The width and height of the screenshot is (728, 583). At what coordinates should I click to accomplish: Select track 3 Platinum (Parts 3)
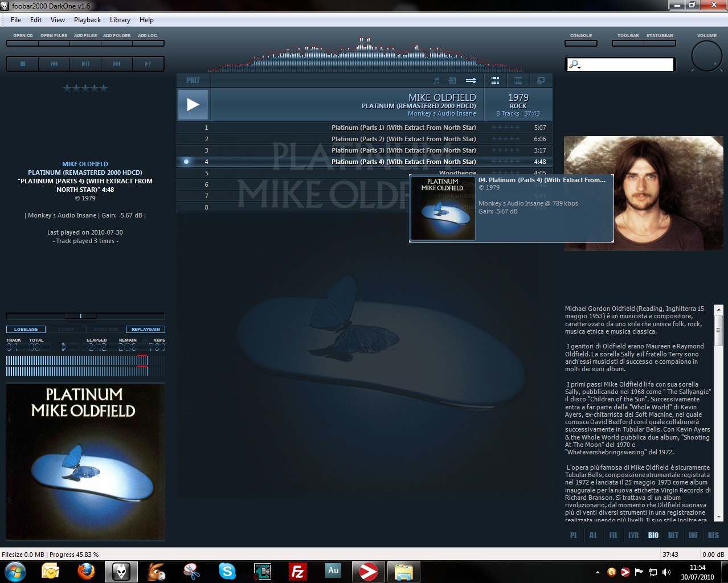(x=365, y=150)
